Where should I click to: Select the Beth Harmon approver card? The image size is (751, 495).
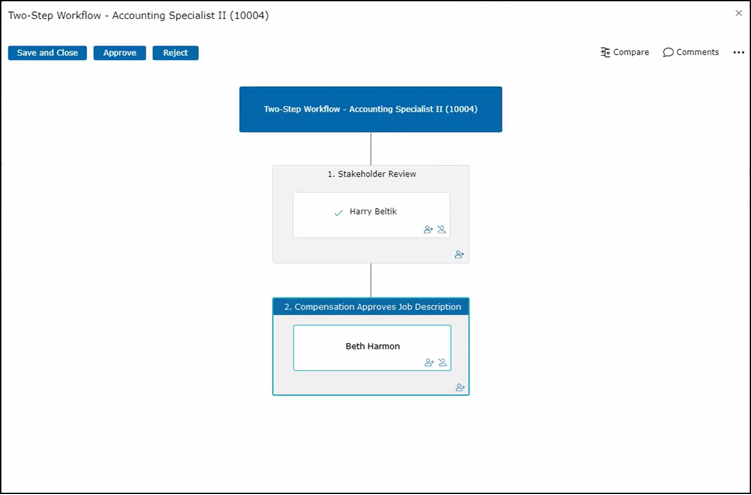coord(372,346)
